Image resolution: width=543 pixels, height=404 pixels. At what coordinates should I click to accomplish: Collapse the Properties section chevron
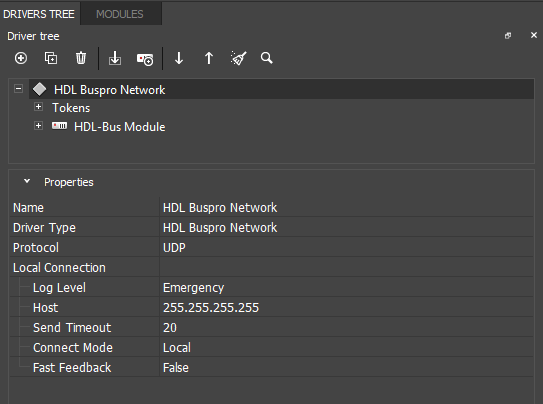[x=27, y=181]
